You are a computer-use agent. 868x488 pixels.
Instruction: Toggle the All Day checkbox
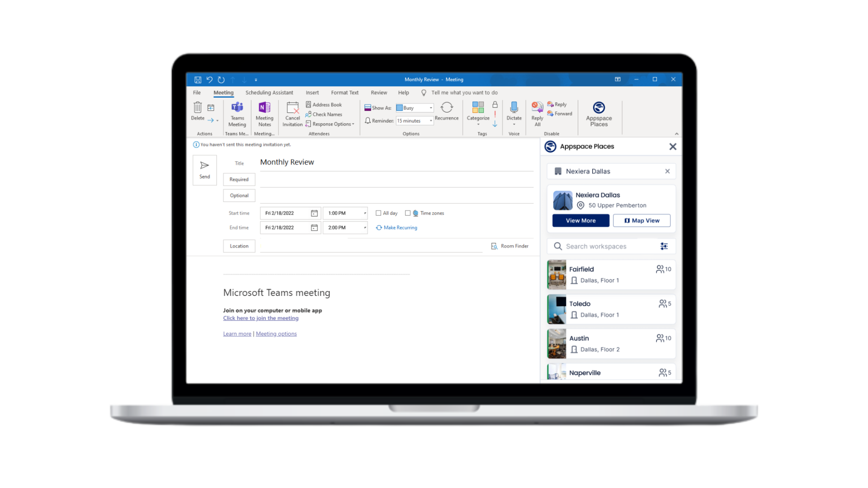coord(378,213)
